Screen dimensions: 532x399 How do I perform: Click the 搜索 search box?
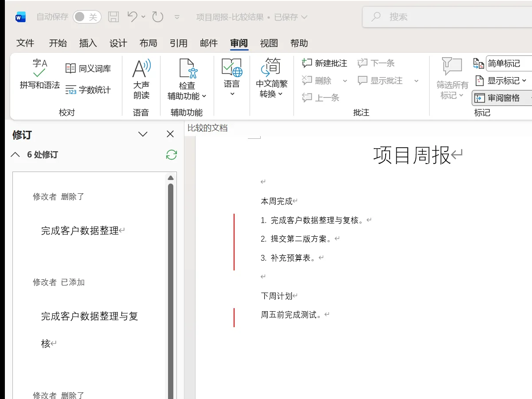(447, 17)
